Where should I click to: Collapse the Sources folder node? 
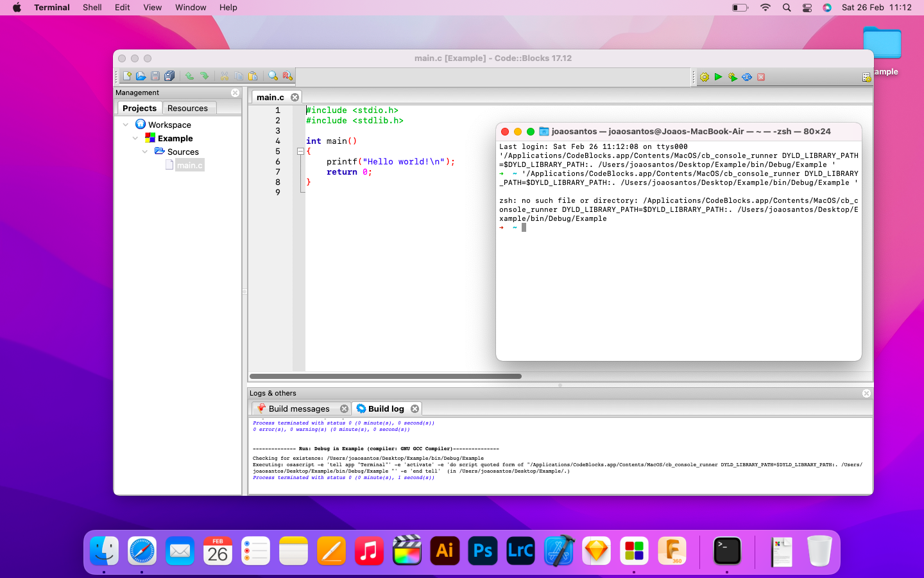coord(145,152)
